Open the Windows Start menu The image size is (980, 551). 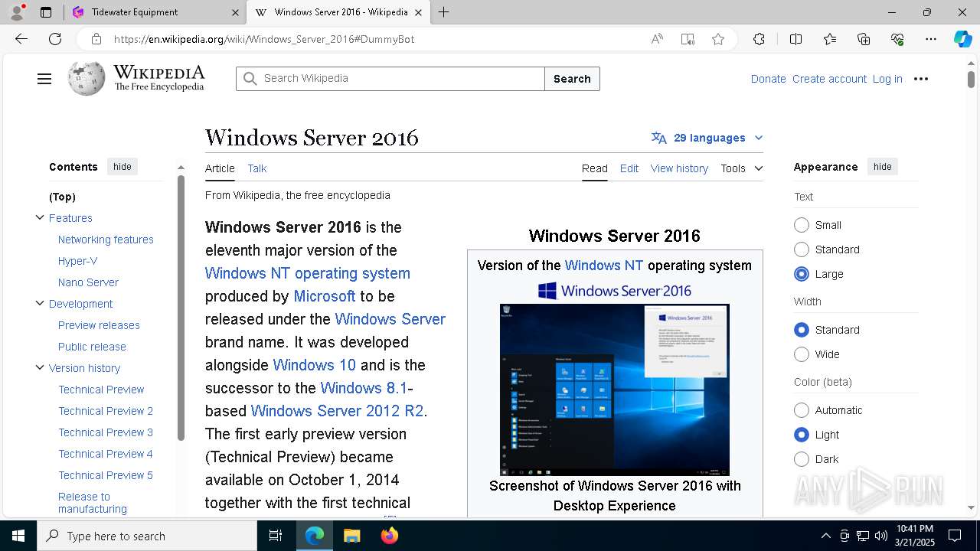[x=18, y=536]
